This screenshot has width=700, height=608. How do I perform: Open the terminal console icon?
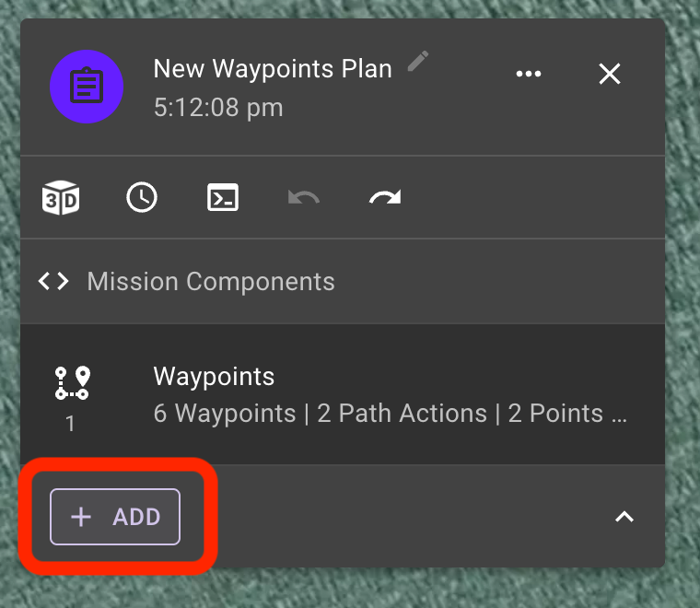223,197
